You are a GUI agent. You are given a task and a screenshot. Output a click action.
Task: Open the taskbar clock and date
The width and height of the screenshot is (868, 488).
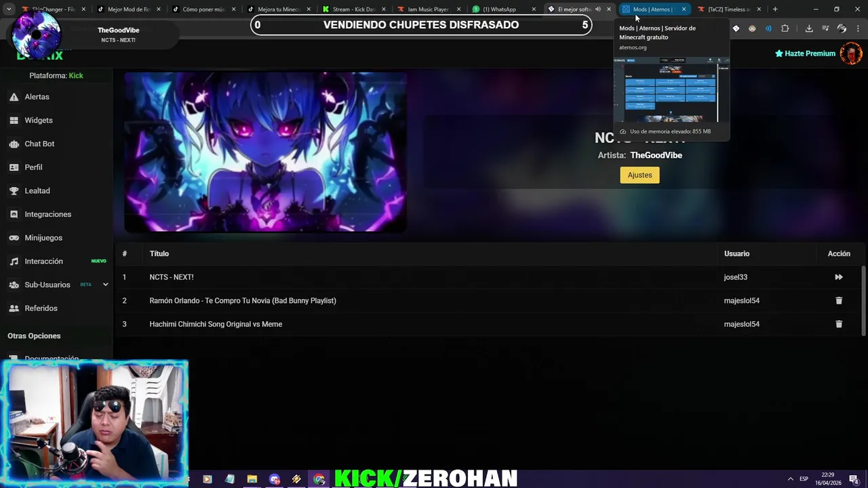coord(828,479)
